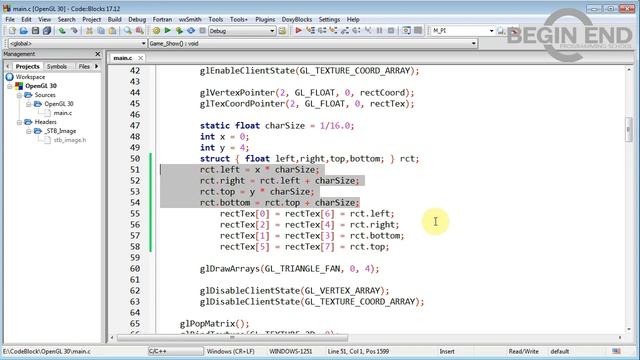
Task: Open the Debug menu
Action: coord(137,19)
